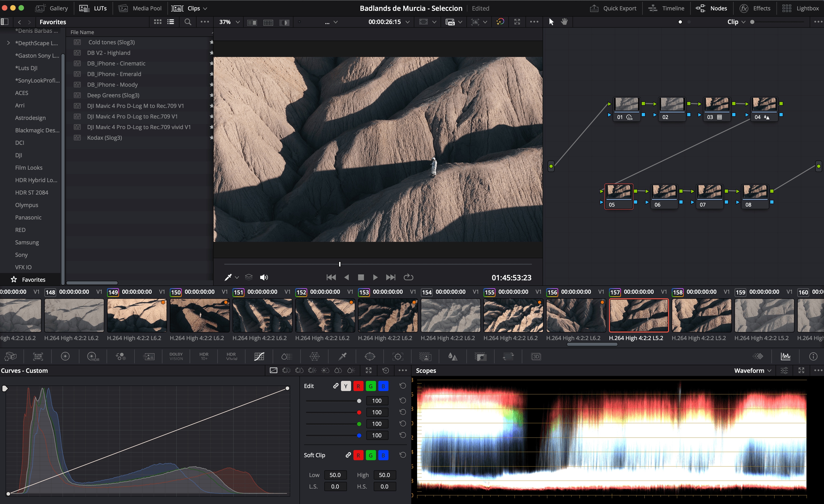Expand the *DepthScape LUT folder

tap(8, 43)
